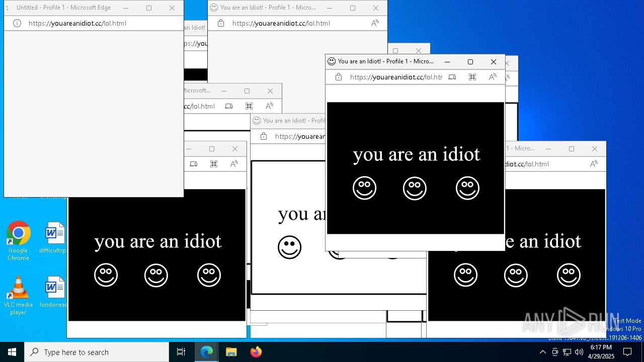Image resolution: width=644 pixels, height=362 pixels.
Task: Click the address field in the active front Edge window
Action: [x=396, y=77]
